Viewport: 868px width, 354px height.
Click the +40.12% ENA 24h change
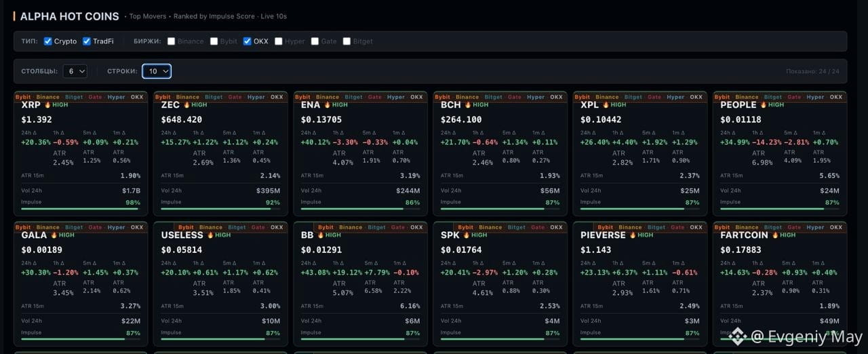point(315,142)
